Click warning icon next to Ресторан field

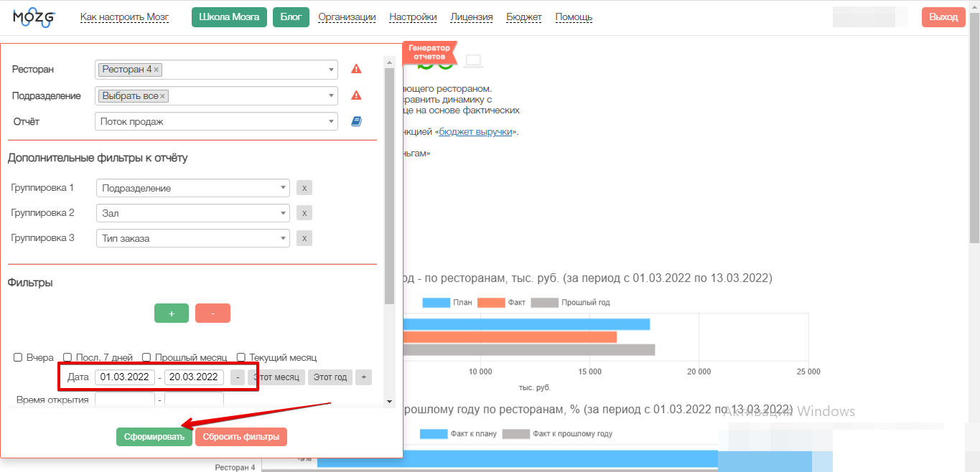356,70
